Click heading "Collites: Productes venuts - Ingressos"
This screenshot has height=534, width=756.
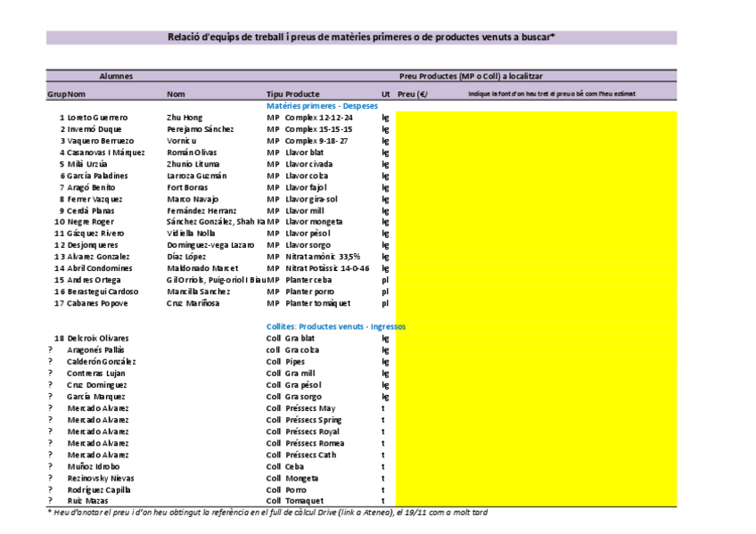(x=336, y=326)
